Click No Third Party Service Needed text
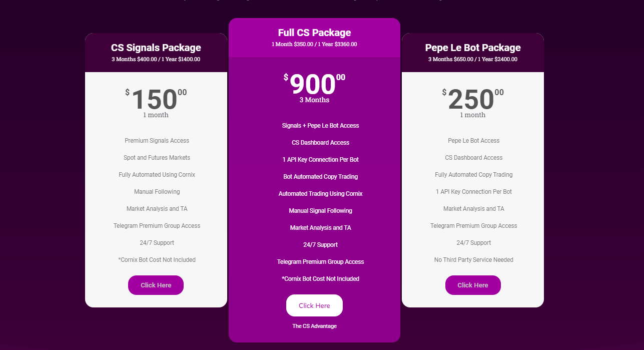 (473, 260)
